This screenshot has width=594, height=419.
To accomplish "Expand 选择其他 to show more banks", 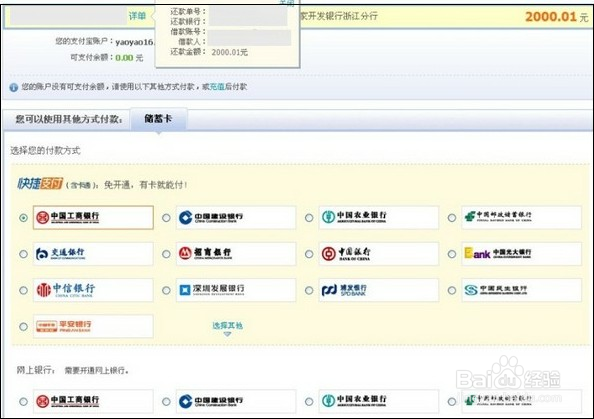I will (227, 328).
